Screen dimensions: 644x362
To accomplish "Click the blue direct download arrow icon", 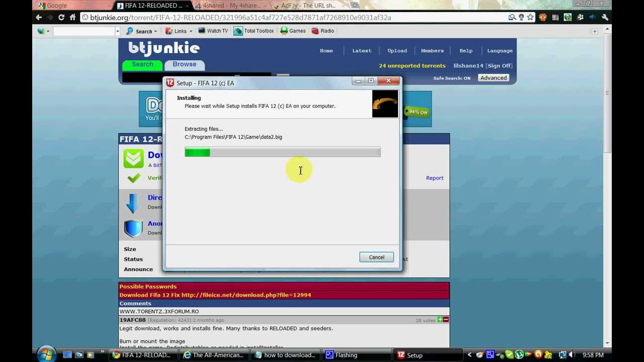I will 132,203.
